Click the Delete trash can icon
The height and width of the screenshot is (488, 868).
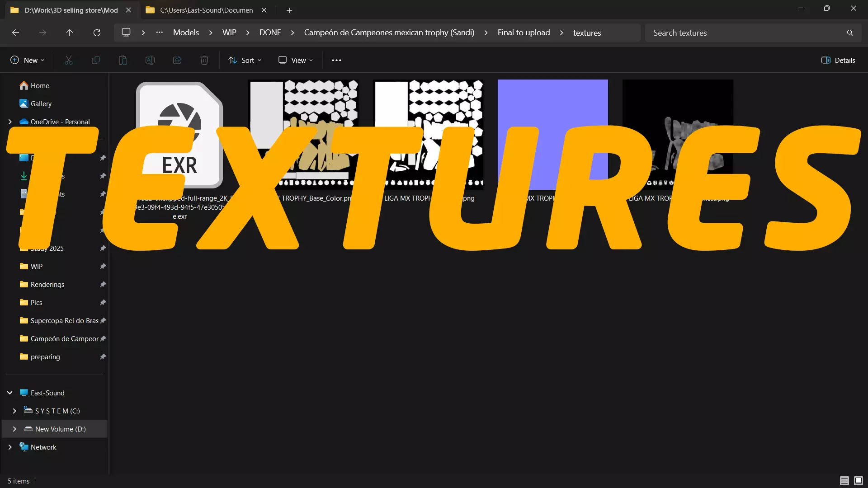[x=204, y=60]
